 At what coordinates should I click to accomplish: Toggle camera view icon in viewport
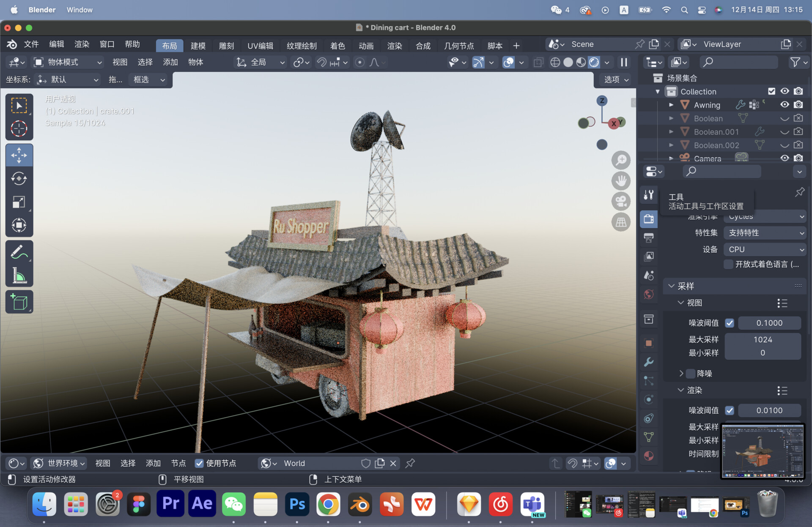[x=621, y=201]
